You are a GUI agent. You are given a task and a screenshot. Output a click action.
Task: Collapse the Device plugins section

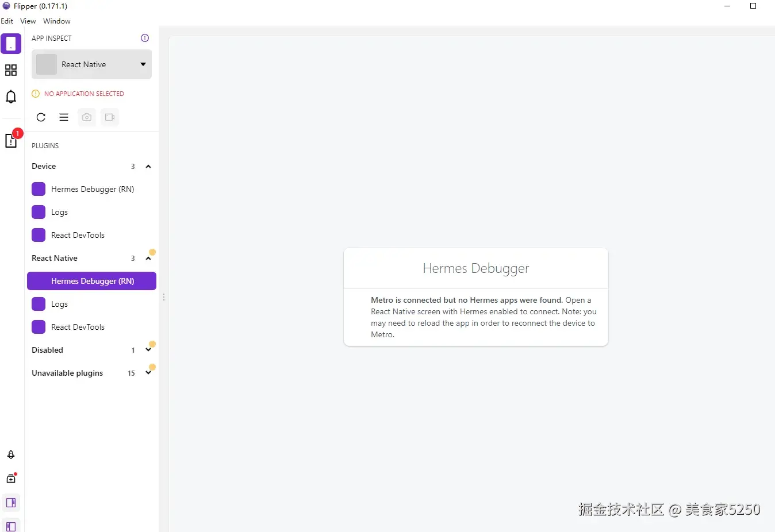coord(148,167)
